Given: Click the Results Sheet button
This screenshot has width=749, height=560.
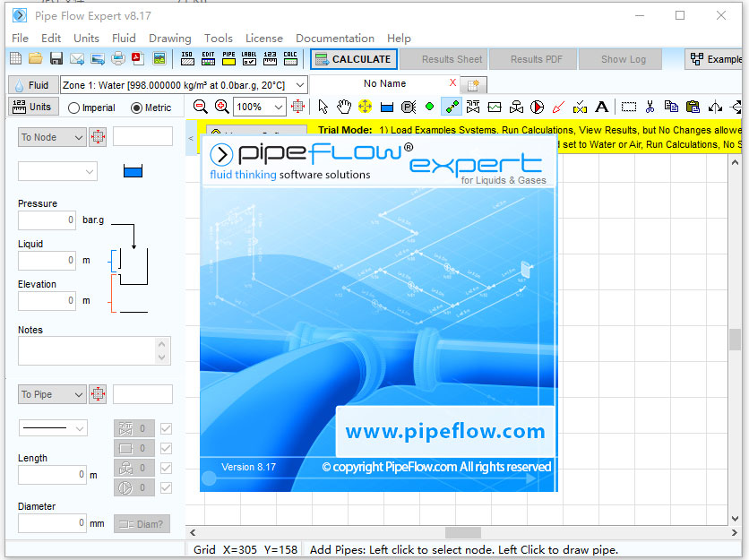Looking at the screenshot, I should coord(443,59).
